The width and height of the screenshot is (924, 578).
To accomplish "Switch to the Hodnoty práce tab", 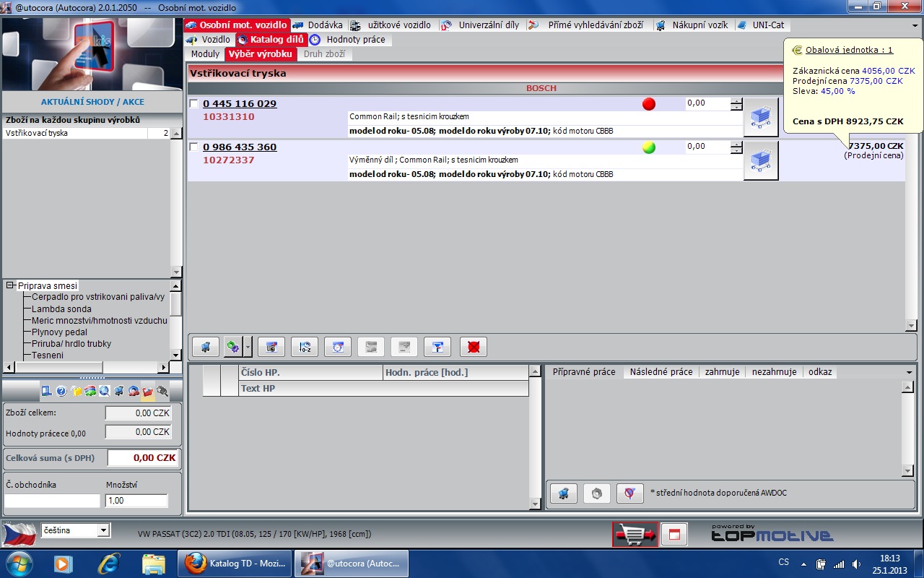I will coord(355,40).
